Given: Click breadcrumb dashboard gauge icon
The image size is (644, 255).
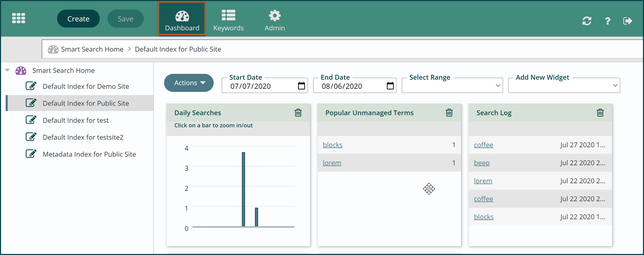Looking at the screenshot, I should (53, 49).
